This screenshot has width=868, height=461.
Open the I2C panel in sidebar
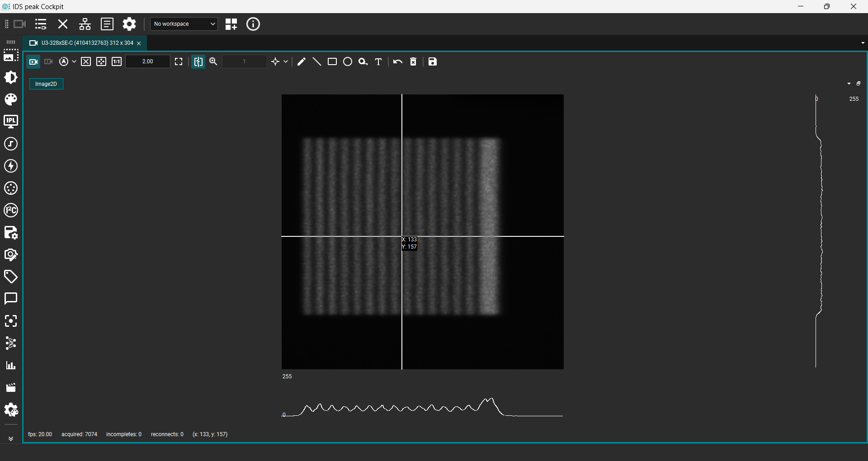coord(11,211)
